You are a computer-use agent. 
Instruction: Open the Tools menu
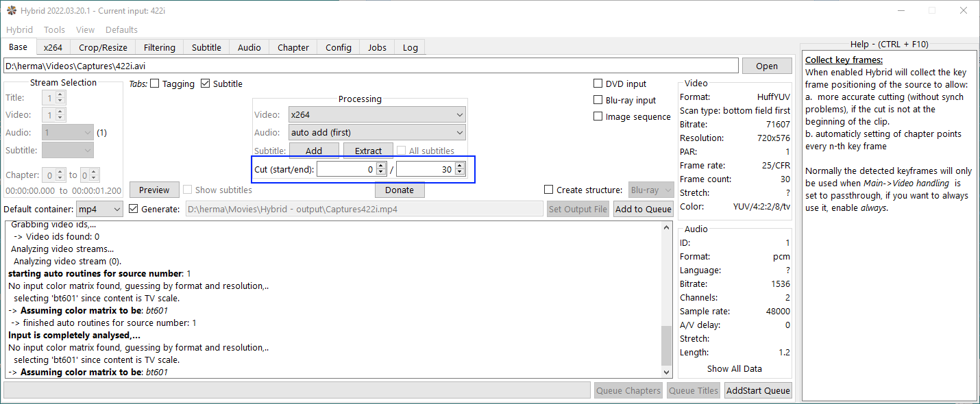54,29
